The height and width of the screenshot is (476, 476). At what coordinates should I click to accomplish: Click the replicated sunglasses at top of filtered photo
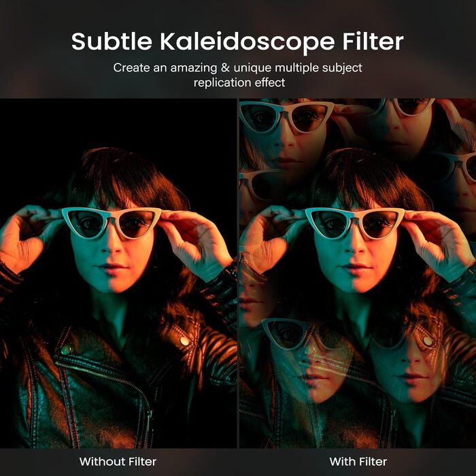(x=286, y=117)
